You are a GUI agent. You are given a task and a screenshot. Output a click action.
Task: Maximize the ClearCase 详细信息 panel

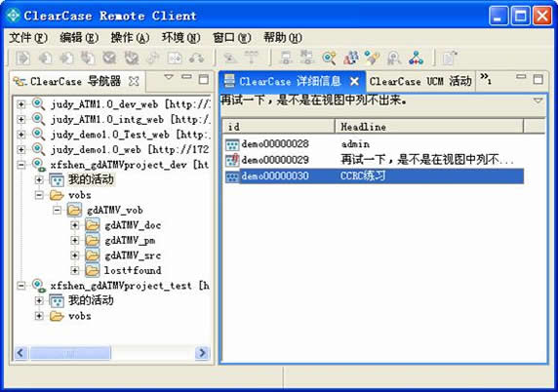(x=538, y=79)
